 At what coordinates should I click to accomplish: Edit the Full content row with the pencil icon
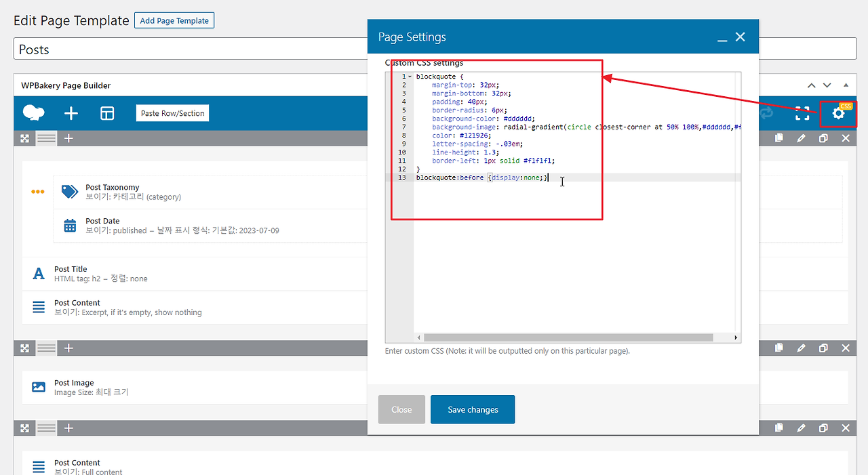point(802,428)
